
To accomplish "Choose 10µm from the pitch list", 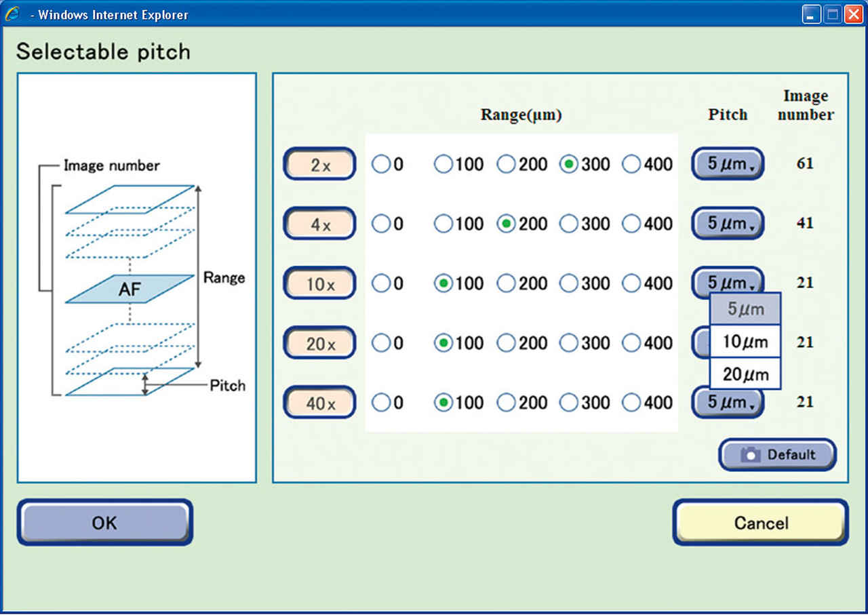I will click(x=745, y=342).
